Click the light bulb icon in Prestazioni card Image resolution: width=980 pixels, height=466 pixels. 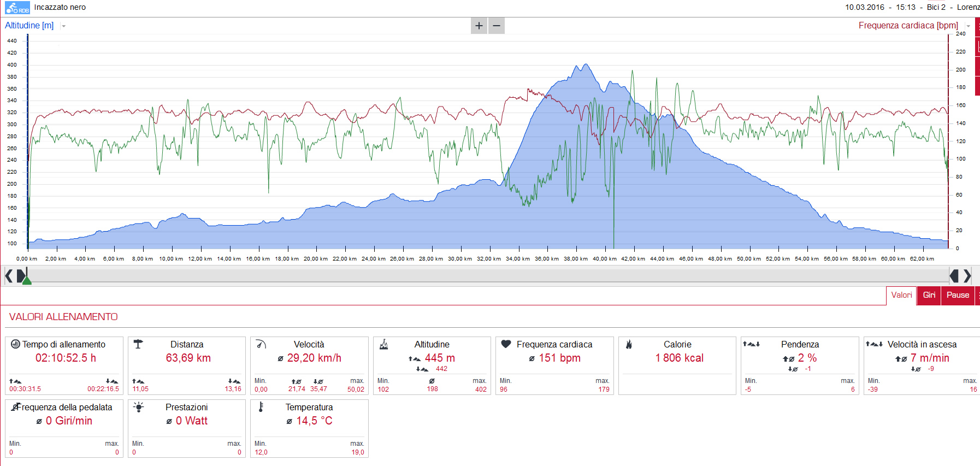click(139, 407)
